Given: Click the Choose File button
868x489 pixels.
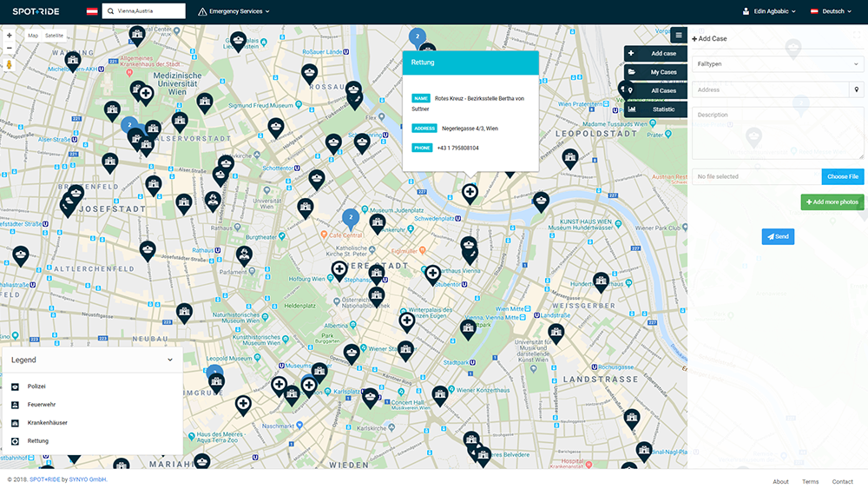Looking at the screenshot, I should pyautogui.click(x=842, y=176).
